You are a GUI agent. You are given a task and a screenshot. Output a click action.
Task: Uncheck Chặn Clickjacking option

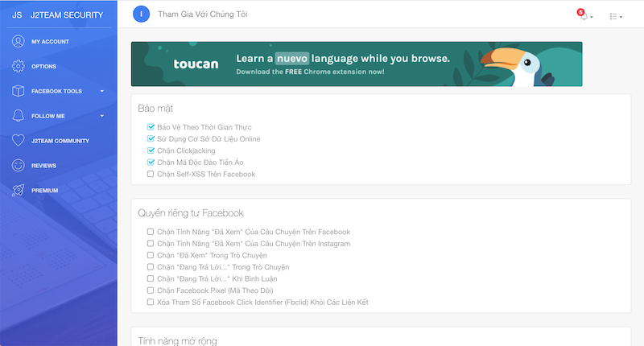coord(151,150)
